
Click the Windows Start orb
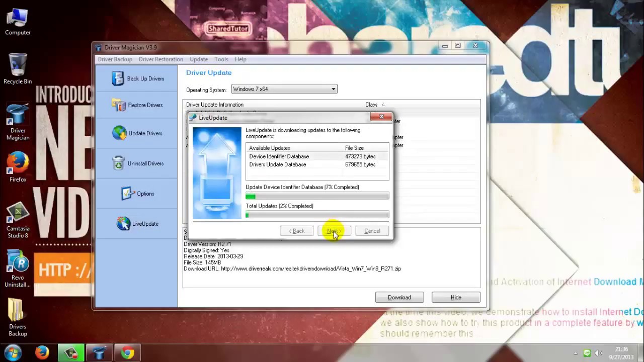pyautogui.click(x=13, y=352)
